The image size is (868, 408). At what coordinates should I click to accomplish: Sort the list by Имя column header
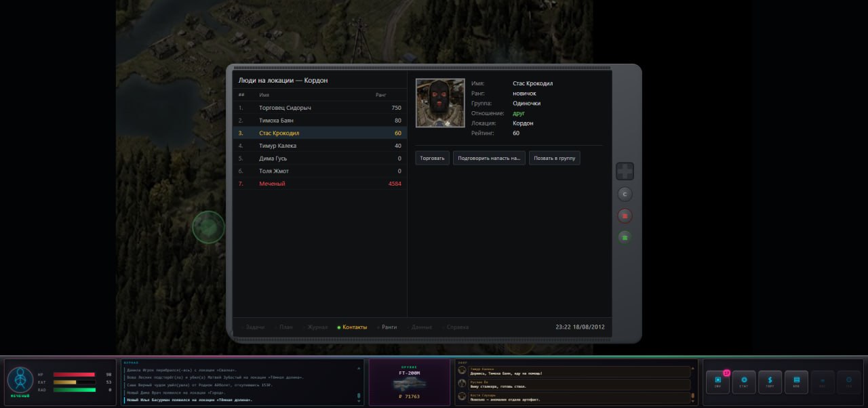264,95
